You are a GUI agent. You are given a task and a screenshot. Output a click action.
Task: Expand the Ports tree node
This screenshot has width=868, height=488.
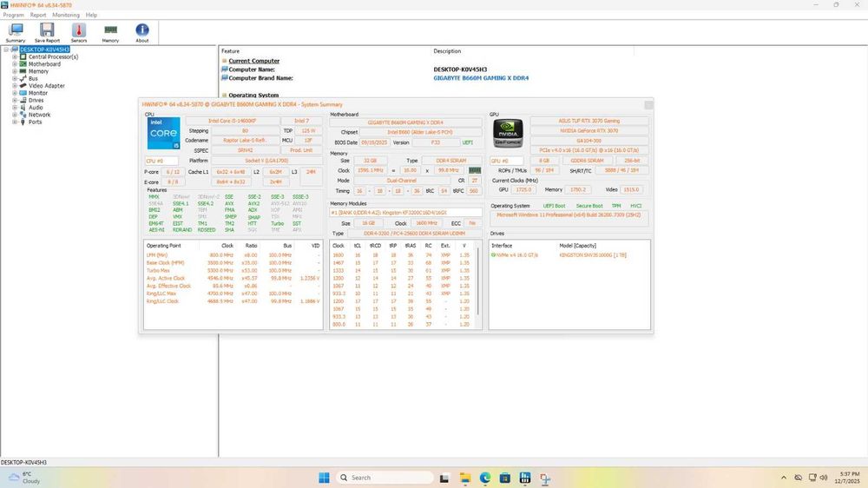click(x=15, y=122)
